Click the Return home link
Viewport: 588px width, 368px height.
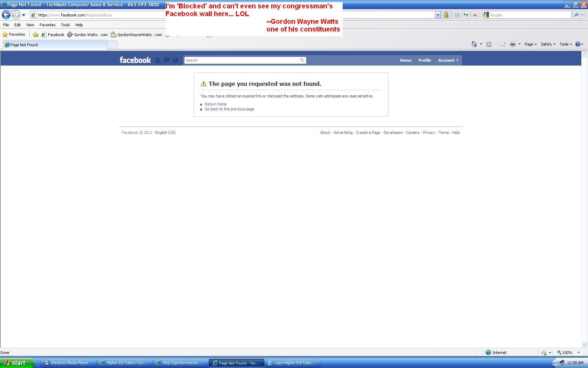click(x=216, y=104)
